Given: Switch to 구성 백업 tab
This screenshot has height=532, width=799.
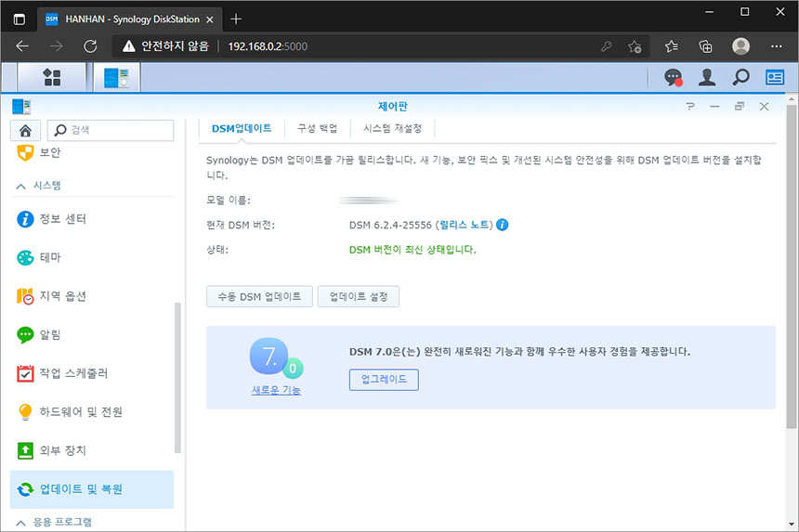Looking at the screenshot, I should (x=317, y=128).
